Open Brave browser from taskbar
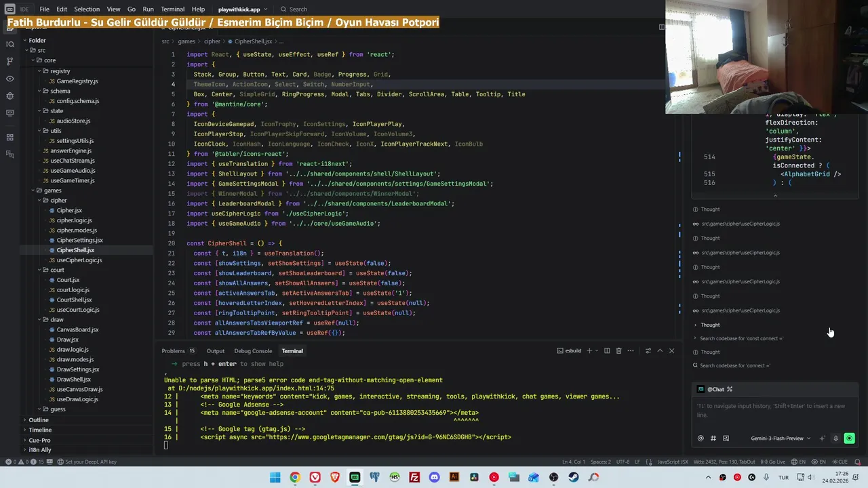The height and width of the screenshot is (488, 868). point(334,477)
